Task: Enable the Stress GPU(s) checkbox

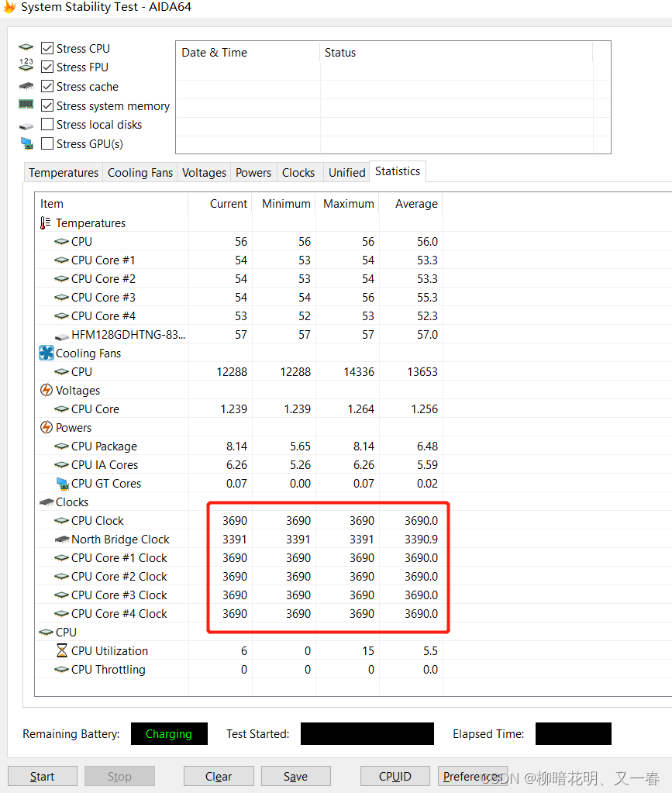Action: [47, 143]
